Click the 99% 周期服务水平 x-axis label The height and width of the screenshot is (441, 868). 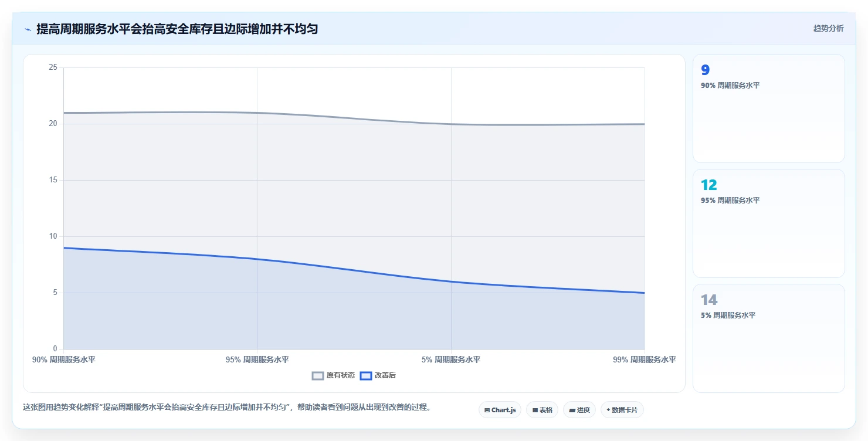(x=645, y=359)
